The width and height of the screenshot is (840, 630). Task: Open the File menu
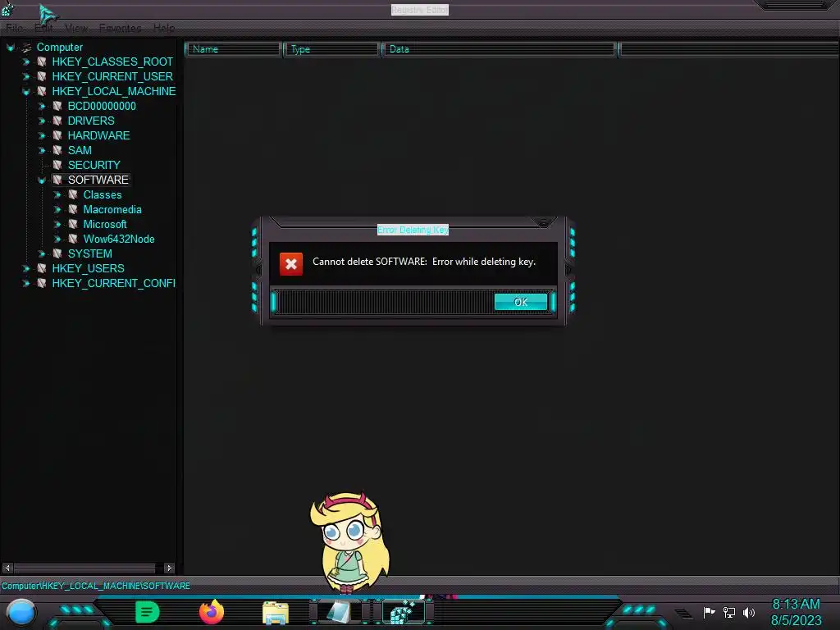(14, 28)
